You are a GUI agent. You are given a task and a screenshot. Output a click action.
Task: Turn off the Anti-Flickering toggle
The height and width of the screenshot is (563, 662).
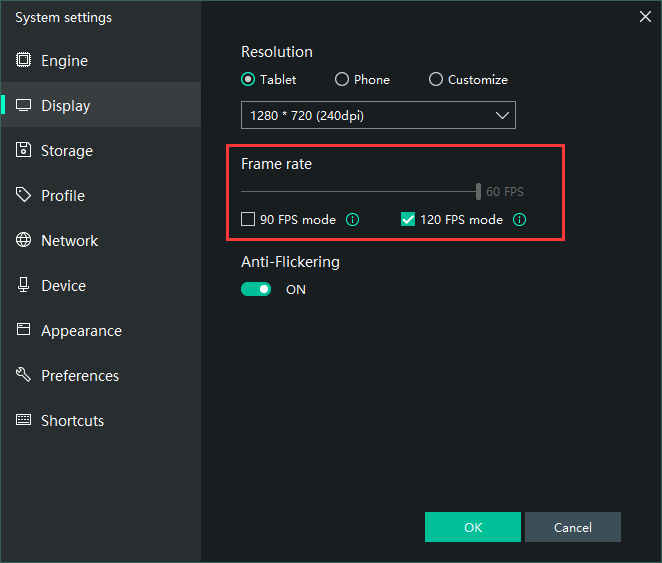click(256, 289)
